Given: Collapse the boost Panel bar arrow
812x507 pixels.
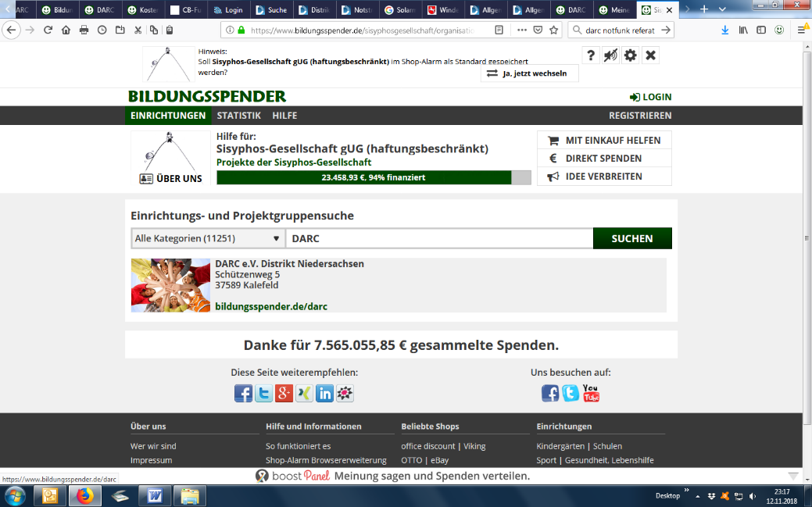Looking at the screenshot, I should [792, 476].
